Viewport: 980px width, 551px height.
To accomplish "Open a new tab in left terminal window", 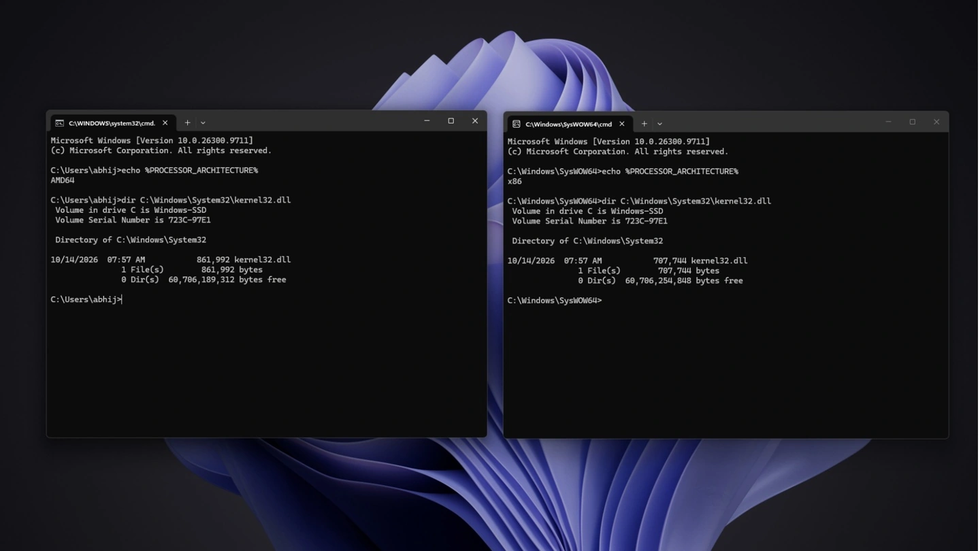I will (x=188, y=123).
